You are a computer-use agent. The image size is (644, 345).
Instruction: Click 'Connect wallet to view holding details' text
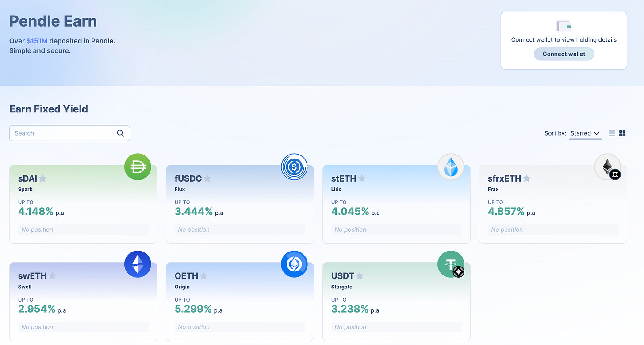click(564, 39)
